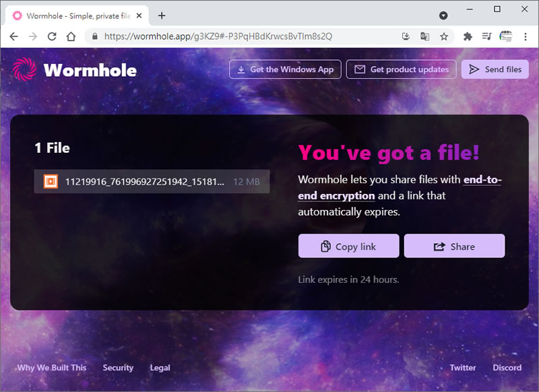Click the browser forward arrow
539x392 pixels.
point(32,36)
